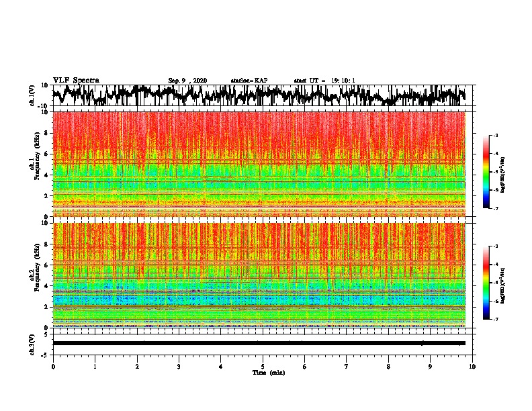This screenshot has height=411, width=532.
Task: Click the "4" kHz tick of ch.1 spectrogram
Action: [x=47, y=175]
